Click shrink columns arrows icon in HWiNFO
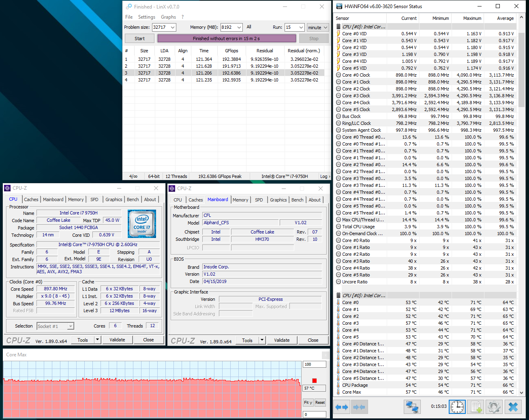 360,407
